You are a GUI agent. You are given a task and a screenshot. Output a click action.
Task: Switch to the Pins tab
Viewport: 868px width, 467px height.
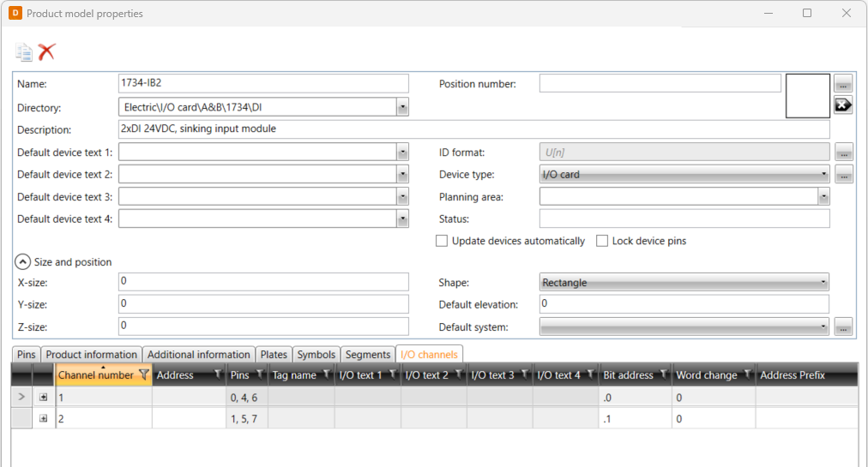coord(27,355)
